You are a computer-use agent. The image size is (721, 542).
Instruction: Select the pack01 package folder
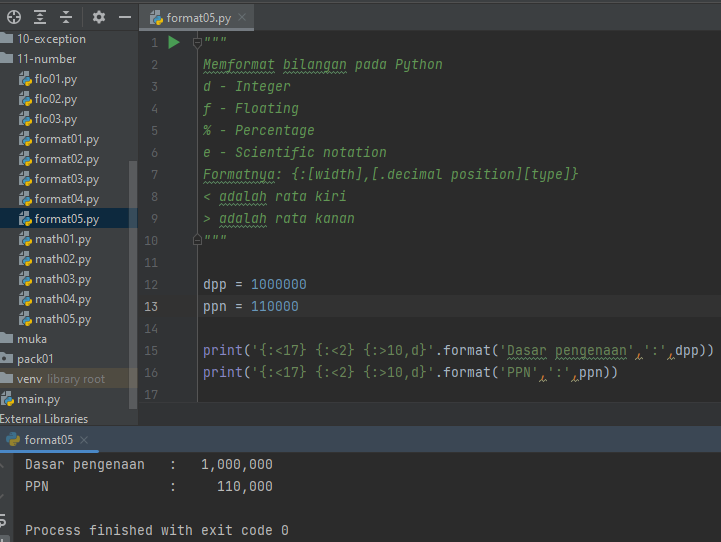pos(34,359)
